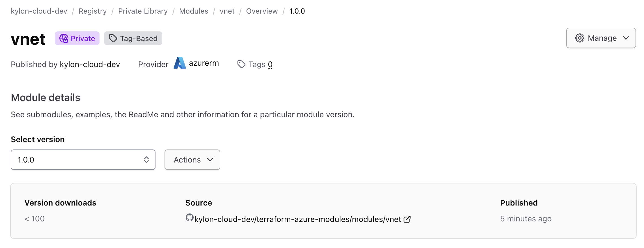Click the '5 minutes ago' published time
This screenshot has height=248, width=644.
526,219
